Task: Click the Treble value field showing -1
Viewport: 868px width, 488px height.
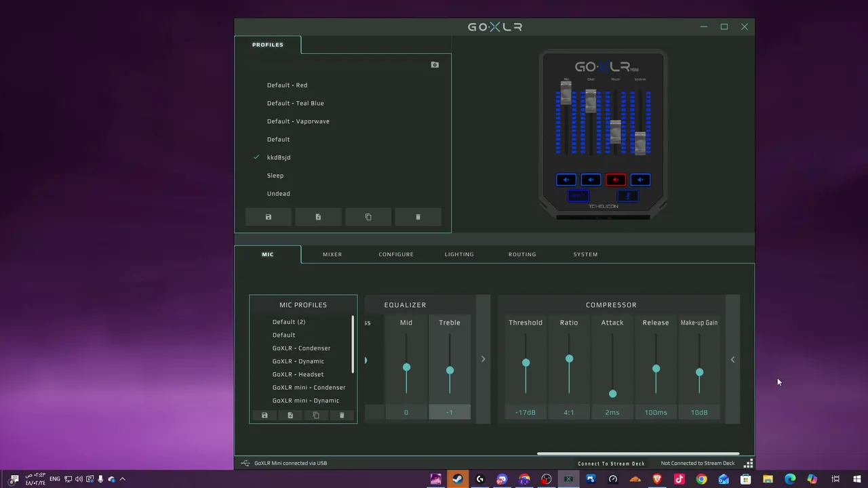Action: coord(450,412)
